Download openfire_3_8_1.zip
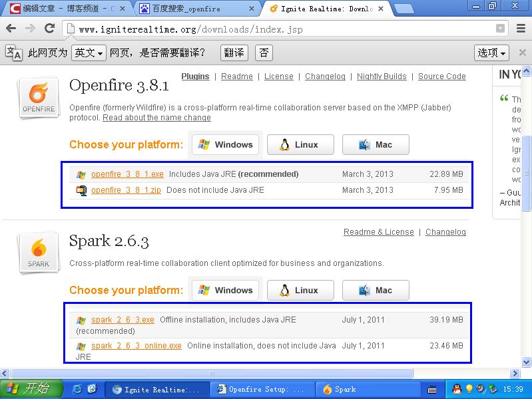Screen dimensions: 532x399 click(x=126, y=190)
